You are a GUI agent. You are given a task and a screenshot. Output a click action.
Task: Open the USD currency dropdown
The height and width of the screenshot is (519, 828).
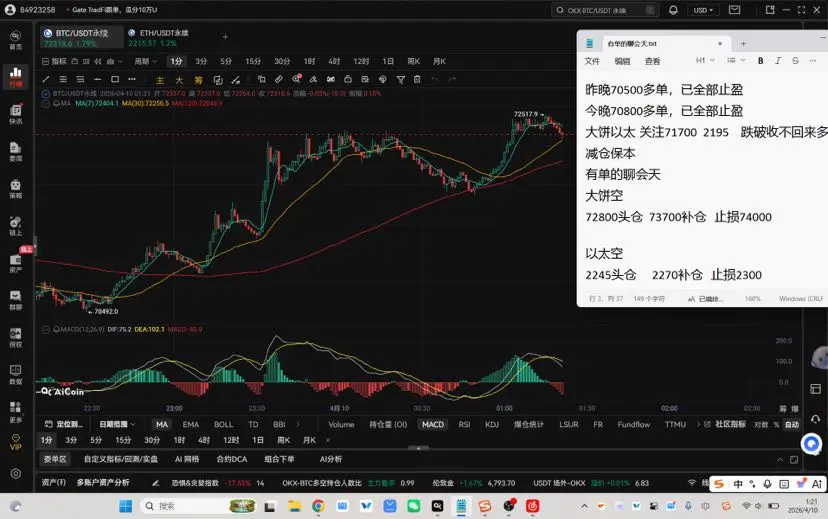703,10
